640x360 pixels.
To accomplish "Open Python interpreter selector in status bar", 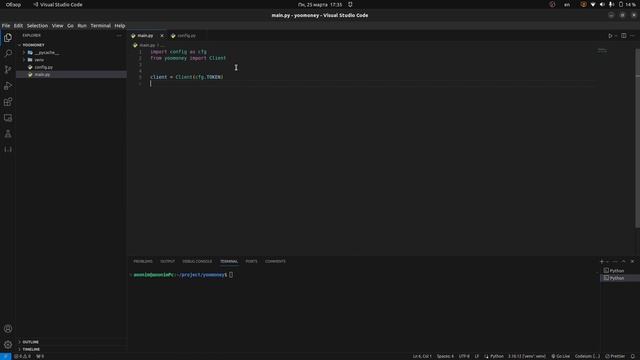I will [527, 356].
